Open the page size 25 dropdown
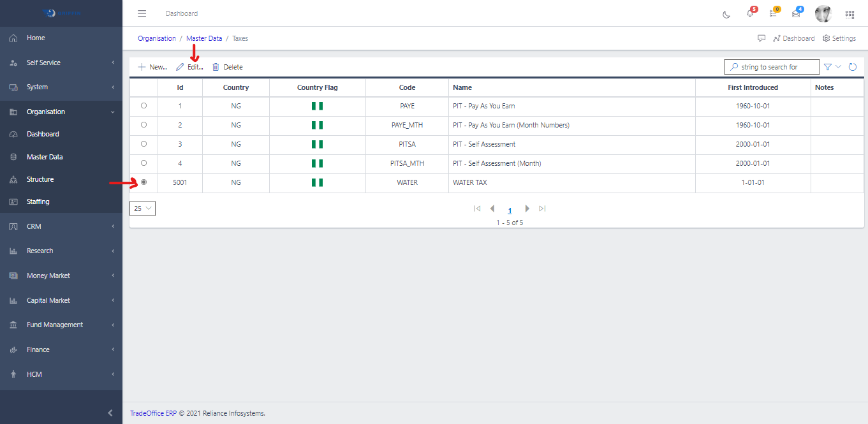Image resolution: width=868 pixels, height=424 pixels. pyautogui.click(x=142, y=208)
